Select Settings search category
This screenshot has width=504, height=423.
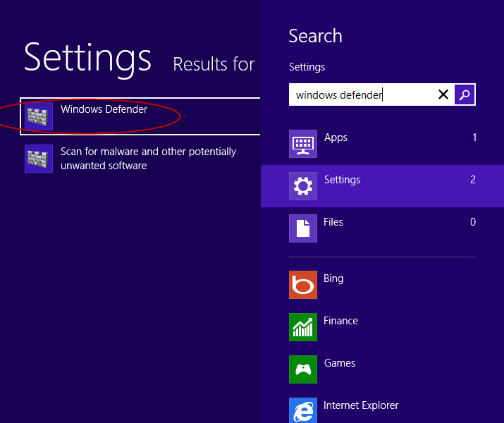(x=382, y=186)
